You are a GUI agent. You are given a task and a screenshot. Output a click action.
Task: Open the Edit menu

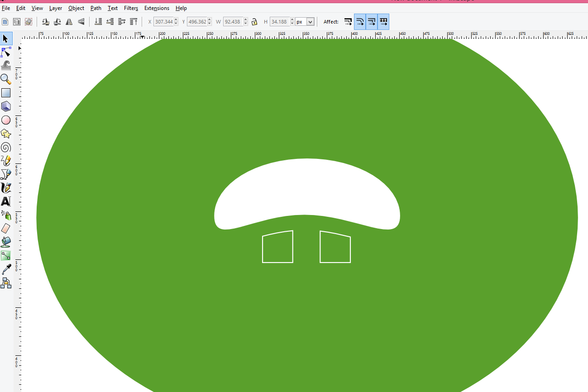20,8
